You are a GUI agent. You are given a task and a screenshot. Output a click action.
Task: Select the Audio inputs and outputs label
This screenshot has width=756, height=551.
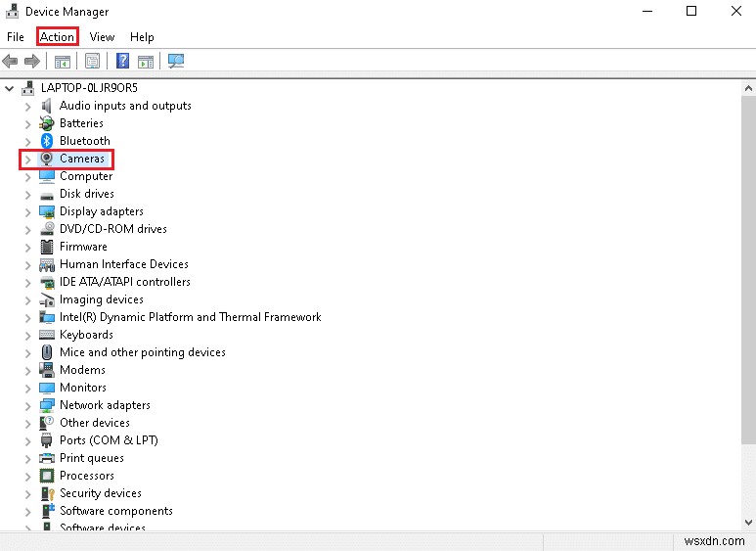[x=125, y=106]
